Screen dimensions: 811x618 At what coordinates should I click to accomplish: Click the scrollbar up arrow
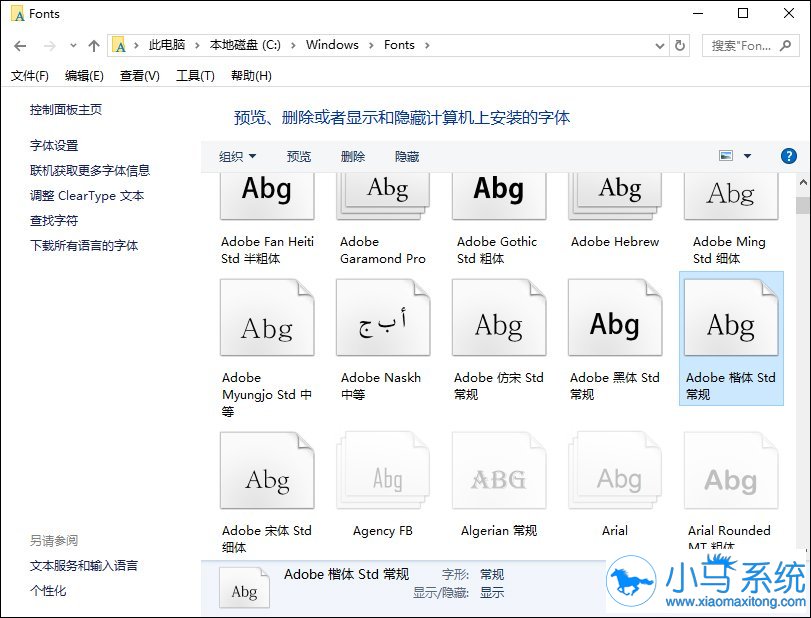pos(803,182)
